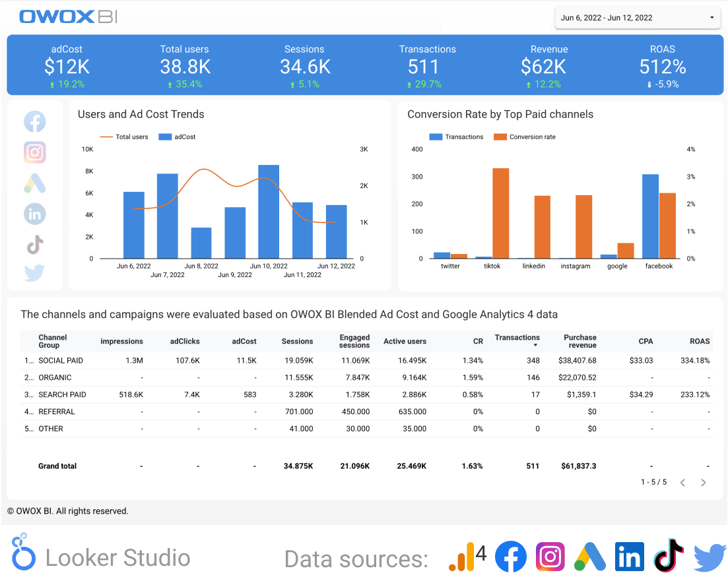This screenshot has width=728, height=583.
Task: Click the Google Ads sidebar icon
Action: [35, 183]
